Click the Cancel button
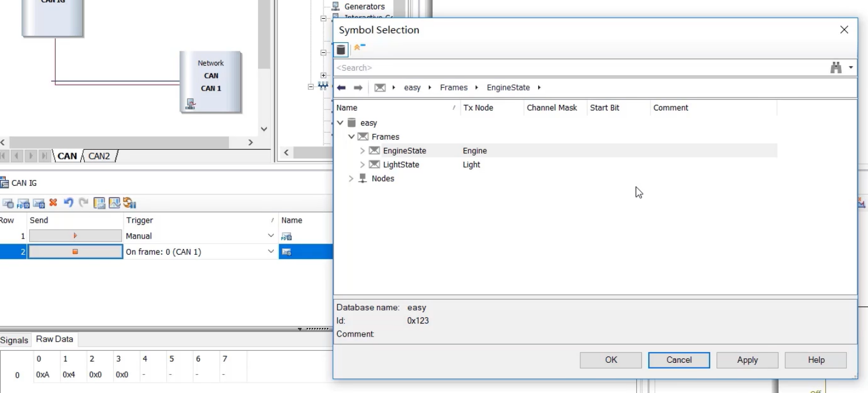The image size is (868, 393). [x=679, y=360]
